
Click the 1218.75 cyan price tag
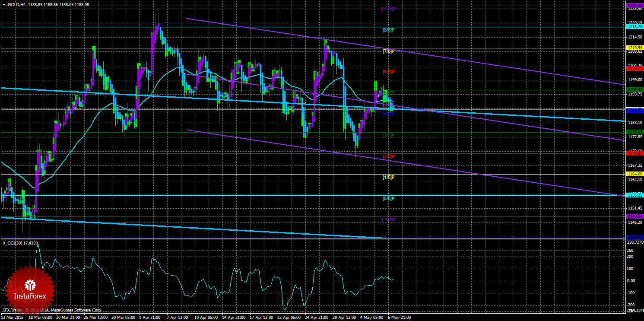635,27
